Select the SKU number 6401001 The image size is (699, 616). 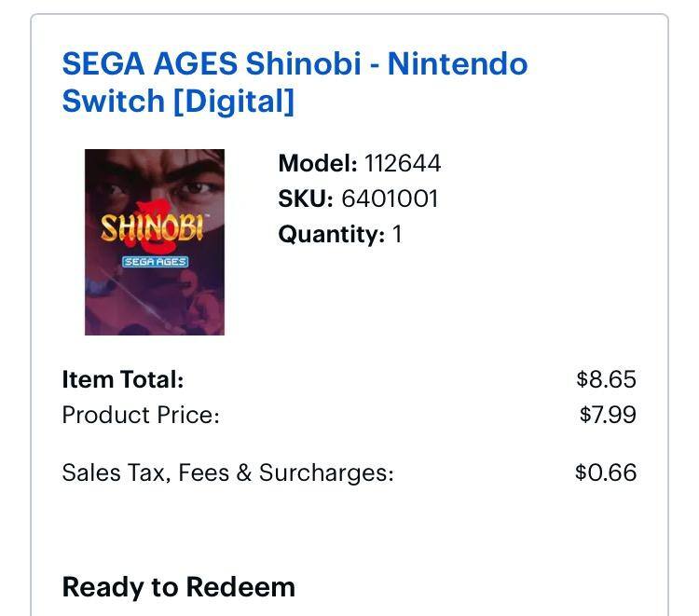tap(390, 198)
